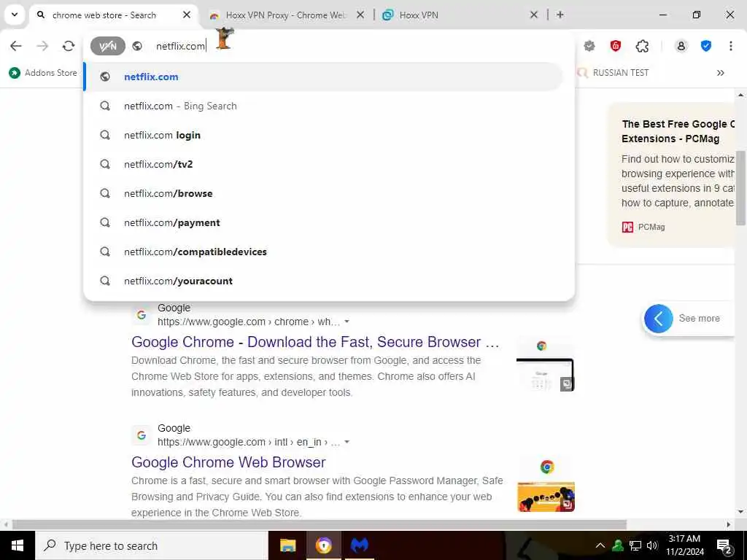Click the See more arrow button
747x560 pixels.
coord(659,318)
